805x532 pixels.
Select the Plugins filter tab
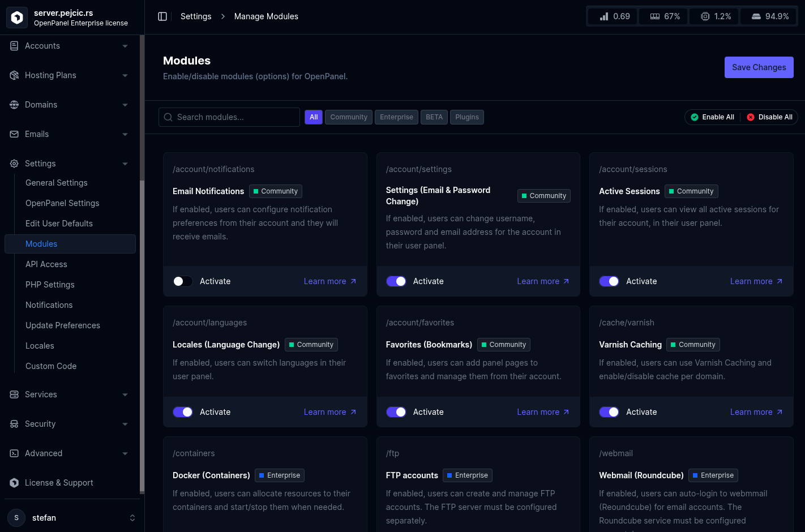[x=467, y=117]
